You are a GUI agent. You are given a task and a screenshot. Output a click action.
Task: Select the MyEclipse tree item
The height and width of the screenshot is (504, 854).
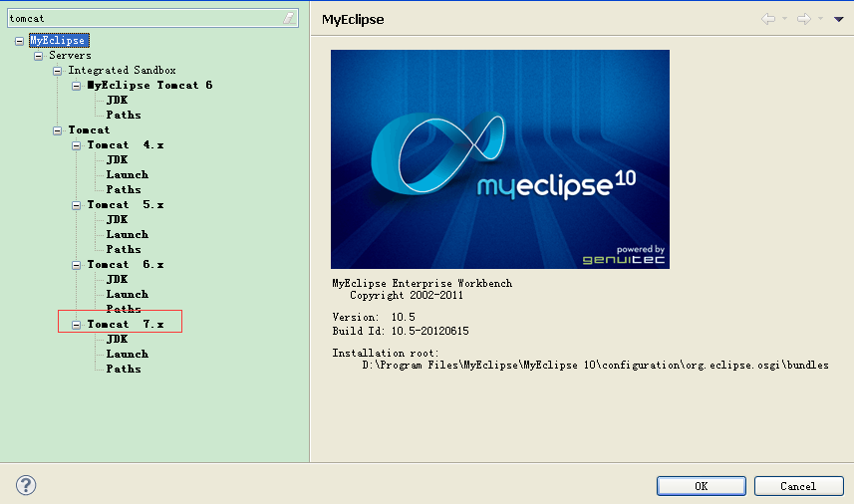coord(58,40)
